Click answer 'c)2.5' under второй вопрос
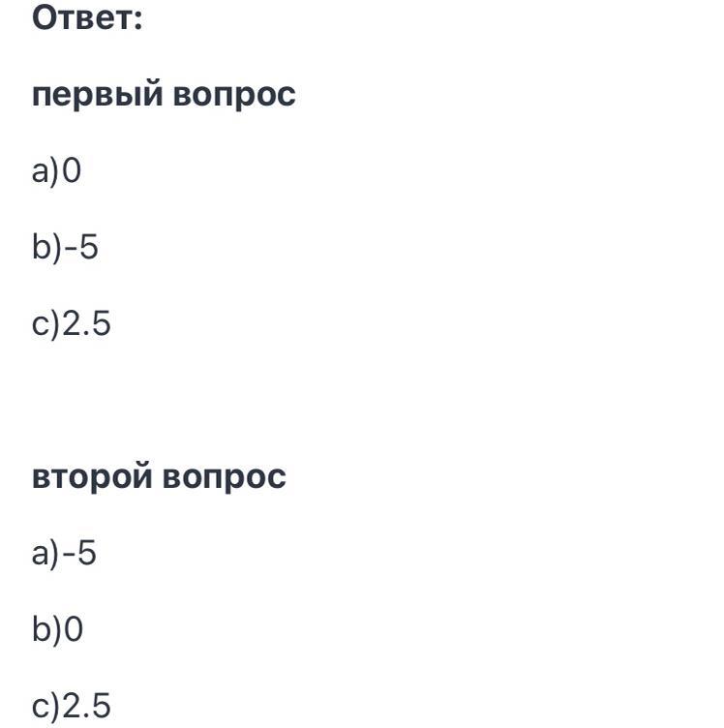The image size is (724, 728). pyautogui.click(x=72, y=706)
